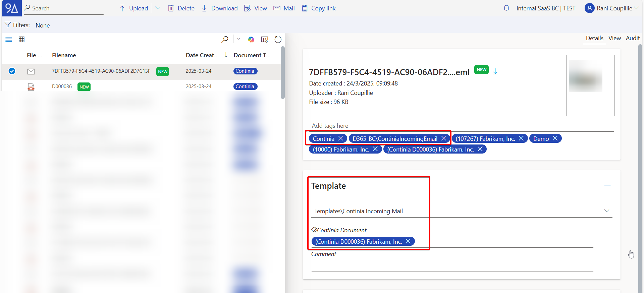Click the notification bell icon
The image size is (644, 293).
coord(506,8)
